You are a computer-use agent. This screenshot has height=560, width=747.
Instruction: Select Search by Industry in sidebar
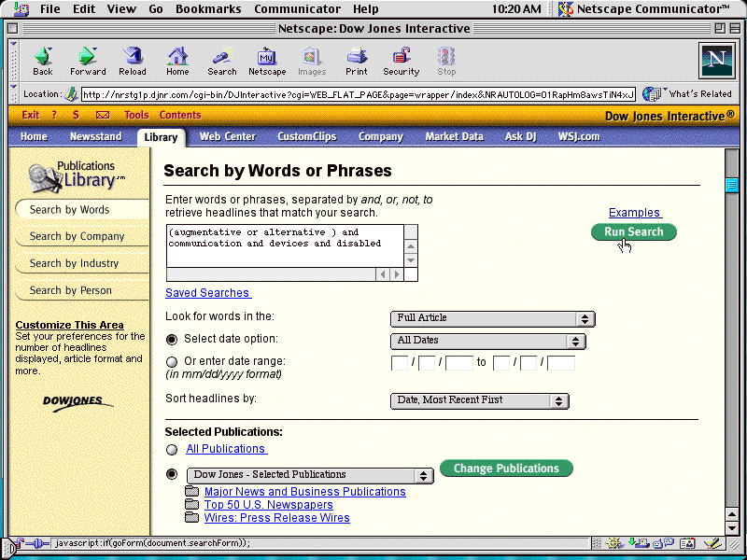click(x=82, y=263)
